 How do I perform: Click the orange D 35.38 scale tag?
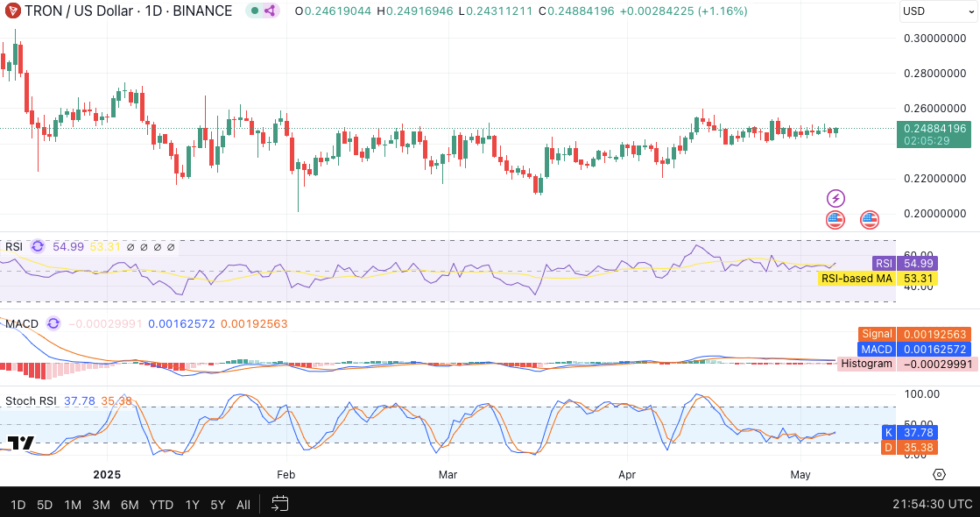coord(909,447)
